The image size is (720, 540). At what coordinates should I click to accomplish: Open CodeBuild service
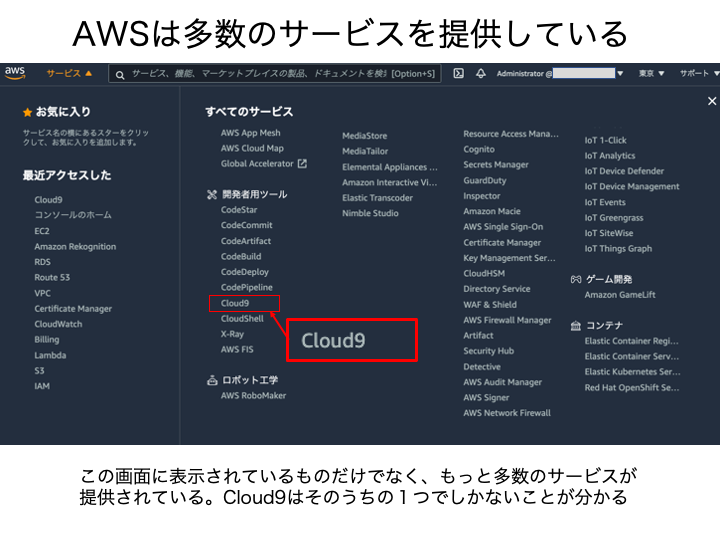(x=241, y=257)
